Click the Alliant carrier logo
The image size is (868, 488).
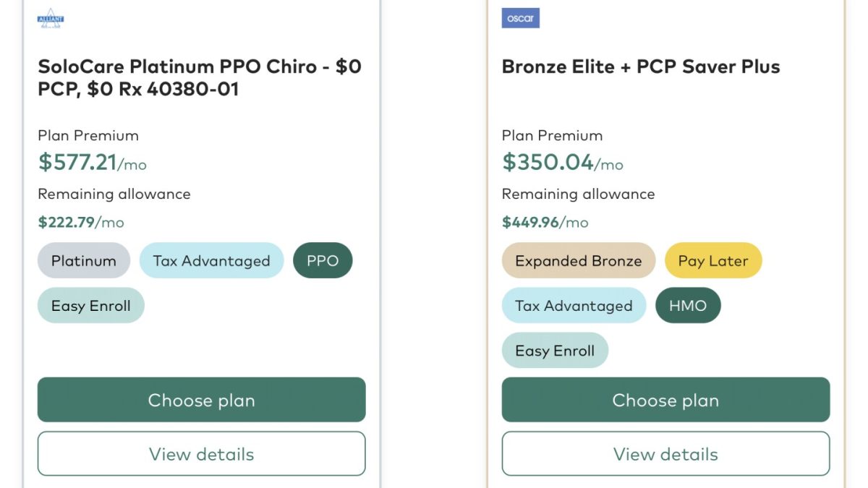[x=51, y=18]
